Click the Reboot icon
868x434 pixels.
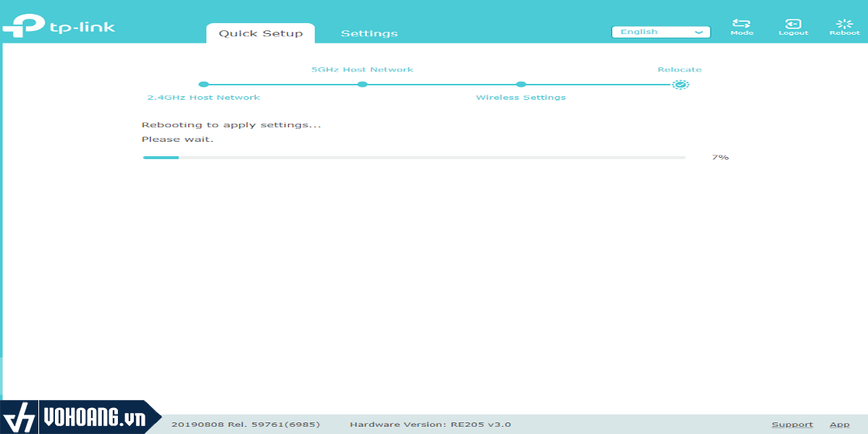844,24
